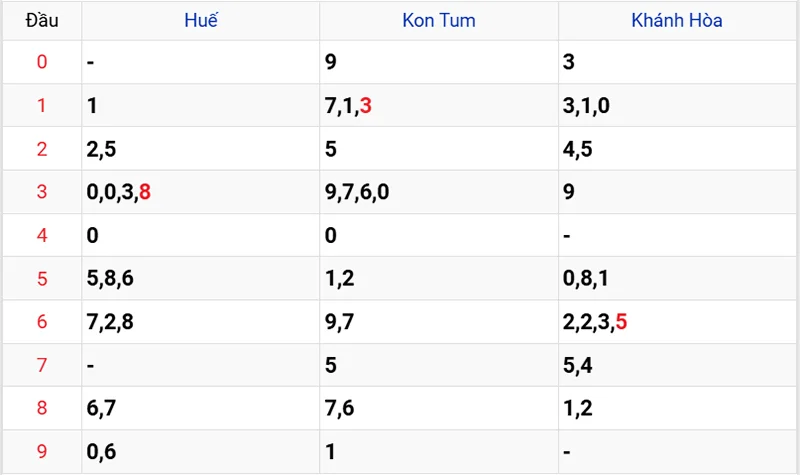This screenshot has height=475, width=800.
Task: Click the red row label 9 under Đầu
Action: [x=41, y=452]
